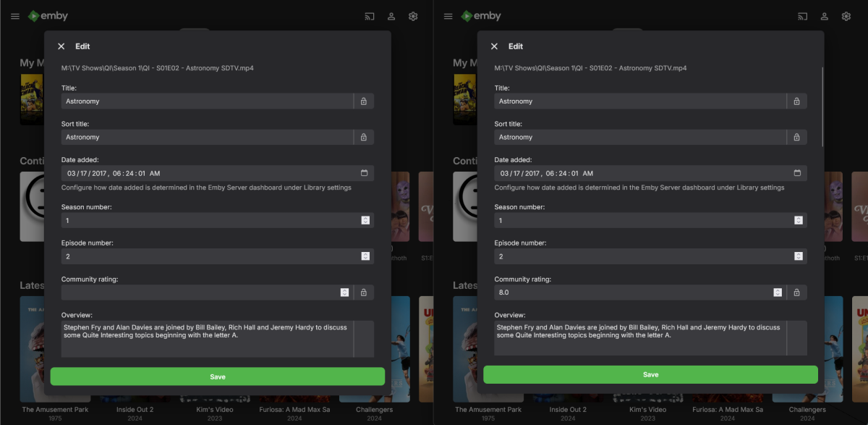This screenshot has height=425, width=868.
Task: Click the empty Community rating field in left dialog
Action: click(207, 293)
